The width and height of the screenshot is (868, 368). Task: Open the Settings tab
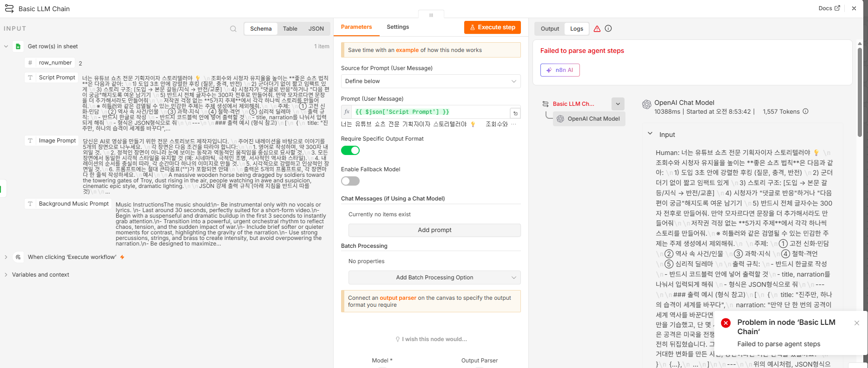point(398,27)
